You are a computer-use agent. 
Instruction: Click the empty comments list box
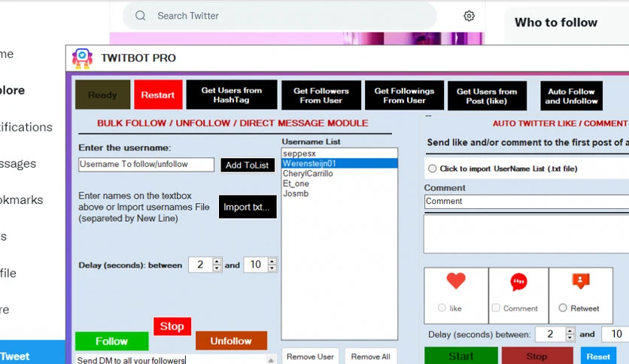click(527, 234)
